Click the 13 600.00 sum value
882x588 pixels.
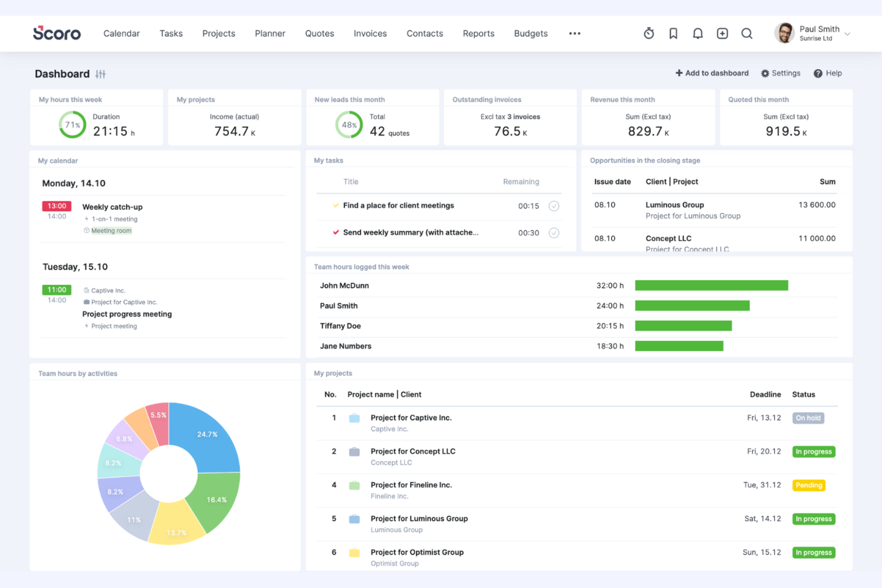(817, 204)
